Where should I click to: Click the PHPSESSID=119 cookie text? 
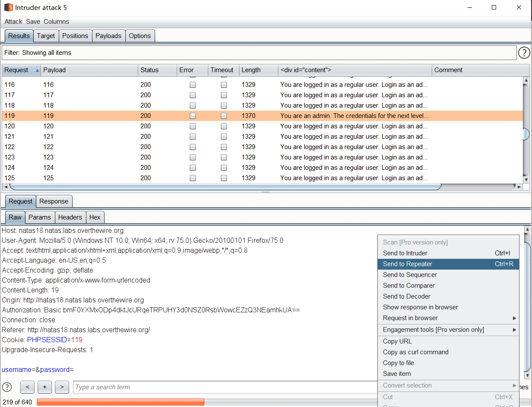coord(55,340)
